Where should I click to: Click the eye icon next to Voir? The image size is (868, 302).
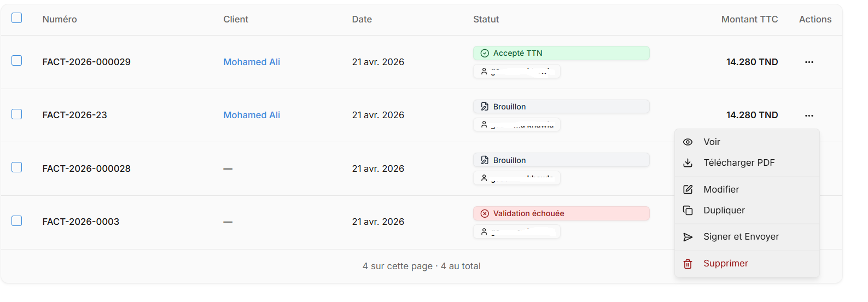(x=688, y=142)
